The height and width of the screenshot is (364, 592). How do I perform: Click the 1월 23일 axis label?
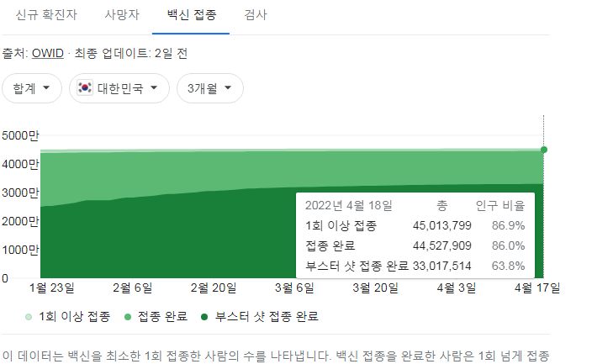(52, 288)
